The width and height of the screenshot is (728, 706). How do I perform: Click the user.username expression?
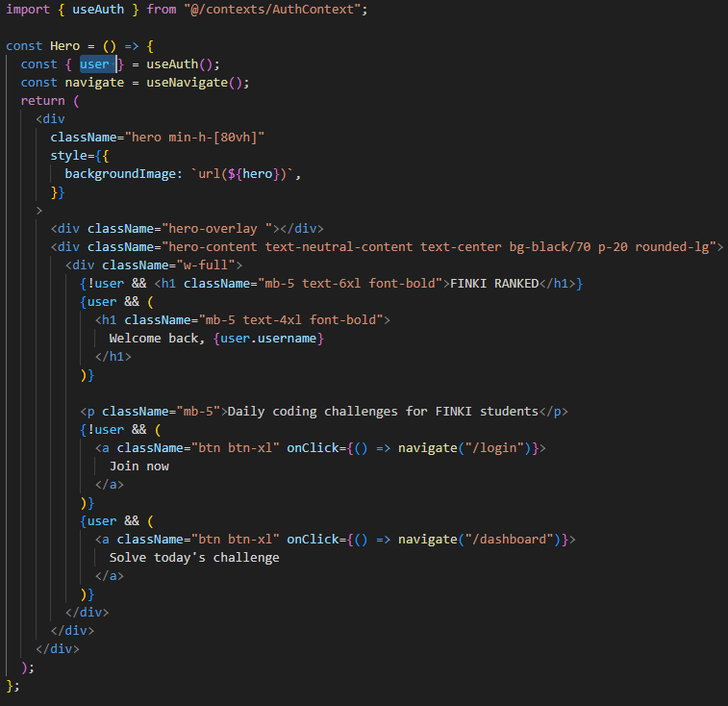coord(270,338)
